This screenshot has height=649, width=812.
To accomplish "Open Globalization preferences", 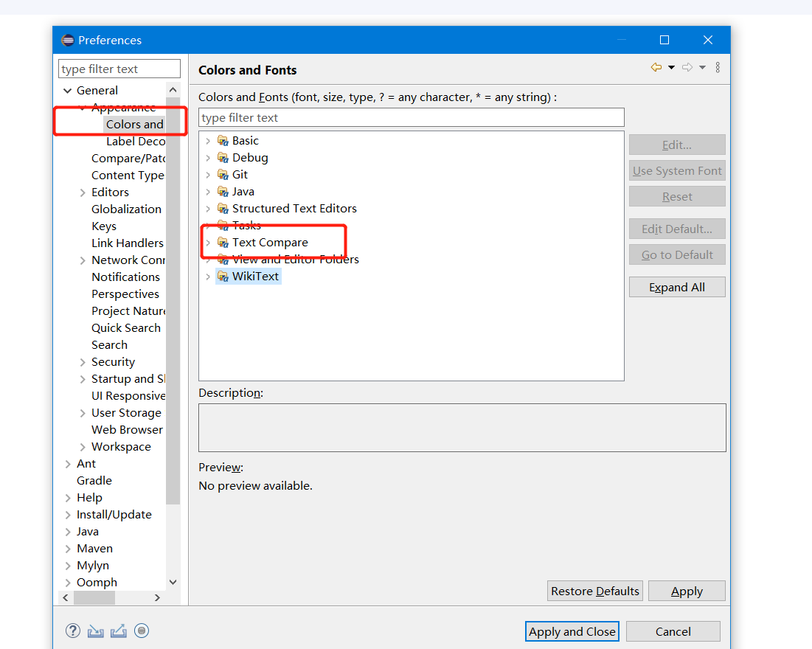I will click(x=126, y=209).
